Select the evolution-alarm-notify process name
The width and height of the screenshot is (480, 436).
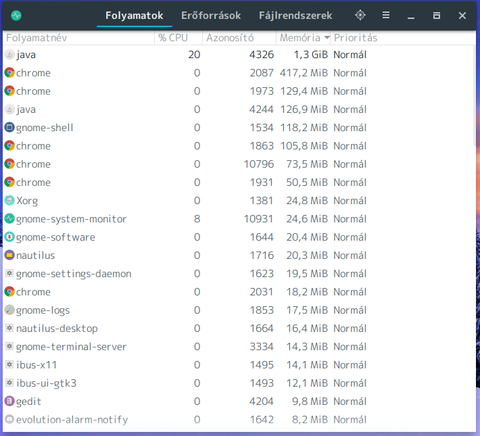point(72,420)
